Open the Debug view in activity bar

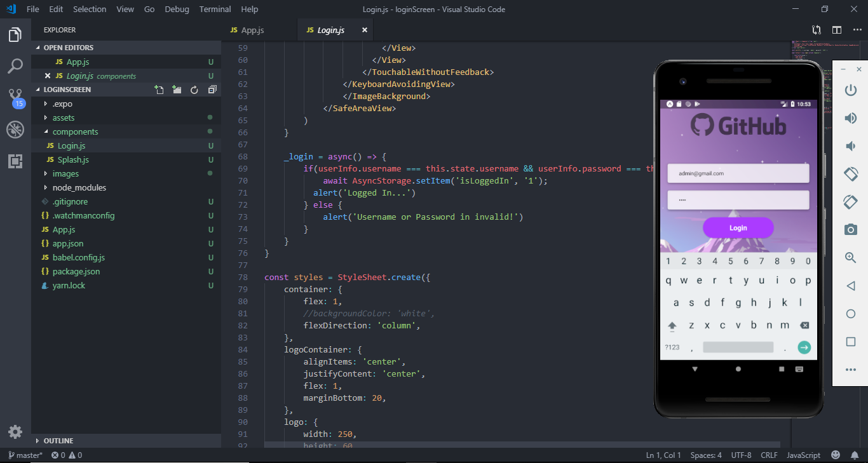(15, 130)
